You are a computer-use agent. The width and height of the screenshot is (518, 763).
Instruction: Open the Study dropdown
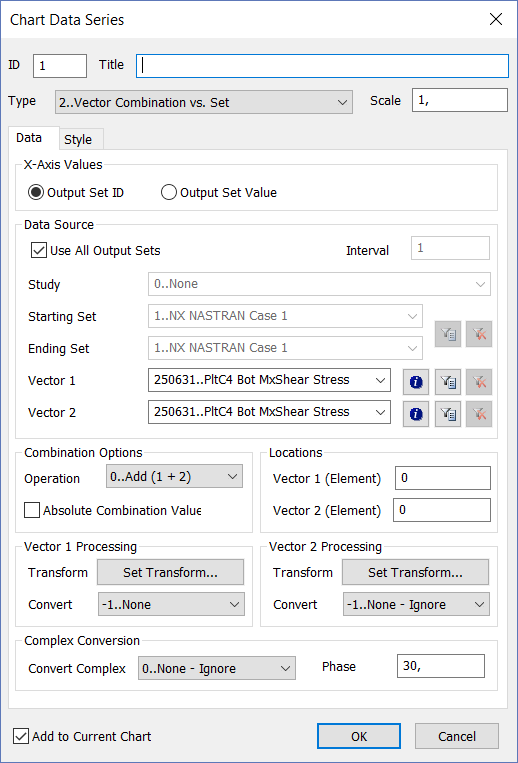point(319,284)
